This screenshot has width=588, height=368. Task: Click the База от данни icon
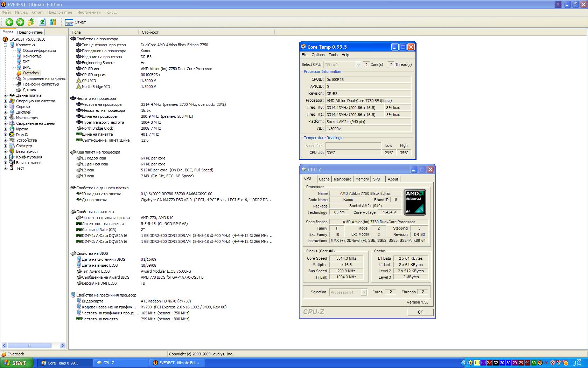click(x=12, y=163)
